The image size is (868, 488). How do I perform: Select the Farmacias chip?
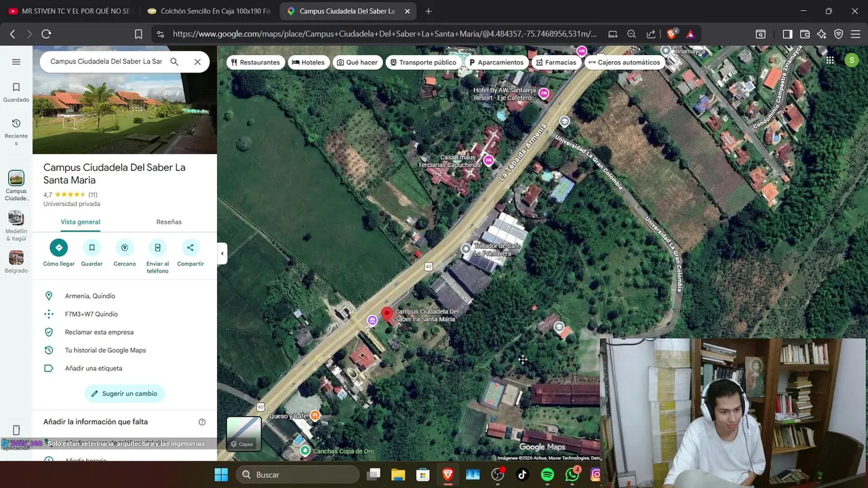556,62
